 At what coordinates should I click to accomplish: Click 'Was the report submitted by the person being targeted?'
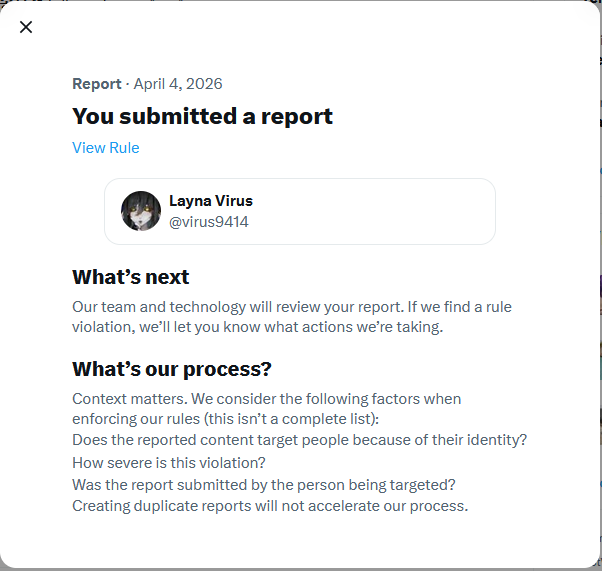pos(264,485)
